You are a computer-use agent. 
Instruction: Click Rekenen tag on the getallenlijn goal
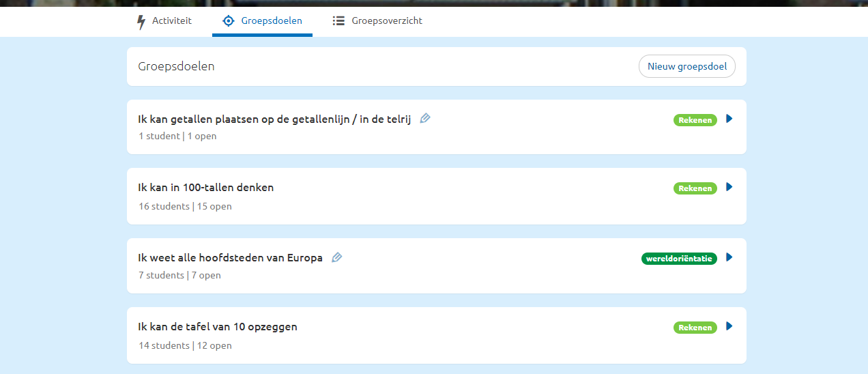coord(695,120)
